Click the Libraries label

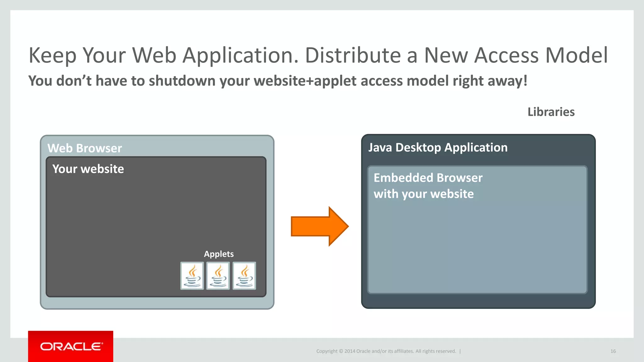551,112
